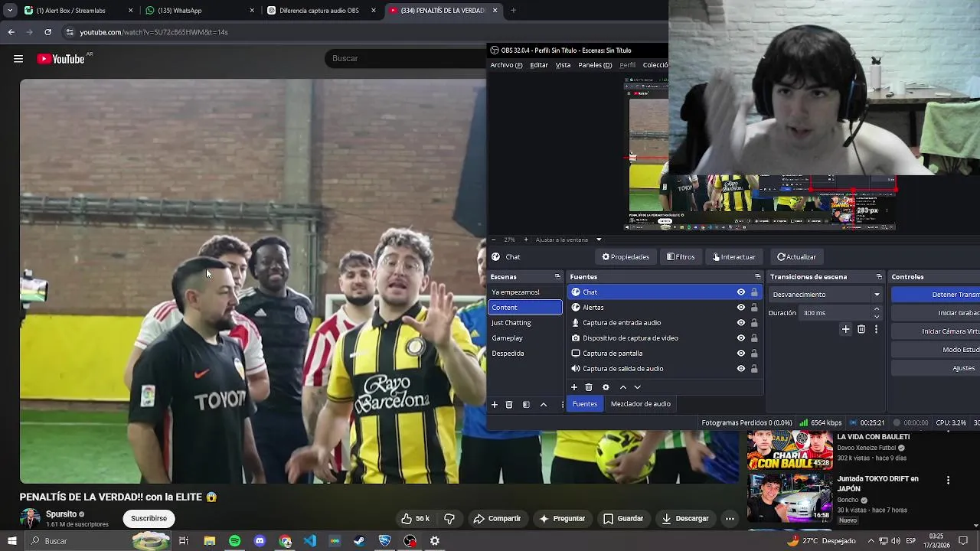Show hidden system tray icons

point(871,541)
